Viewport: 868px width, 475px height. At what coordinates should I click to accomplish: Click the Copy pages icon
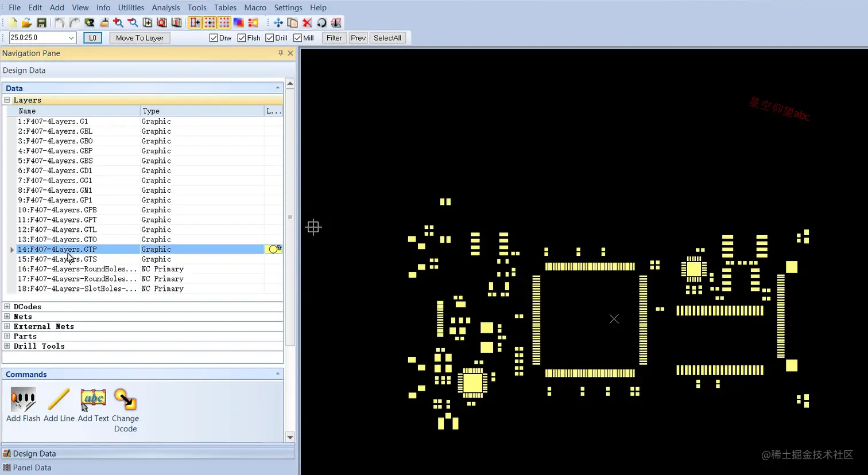point(293,22)
